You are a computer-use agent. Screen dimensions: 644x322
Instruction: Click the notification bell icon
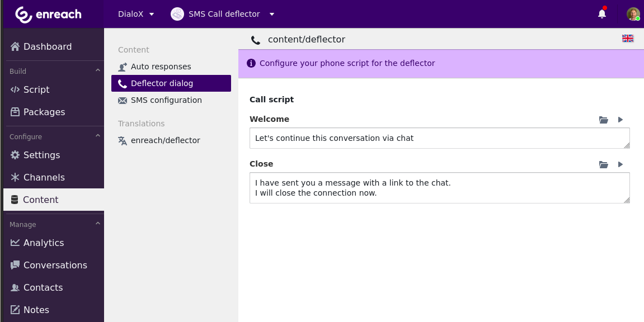click(602, 14)
